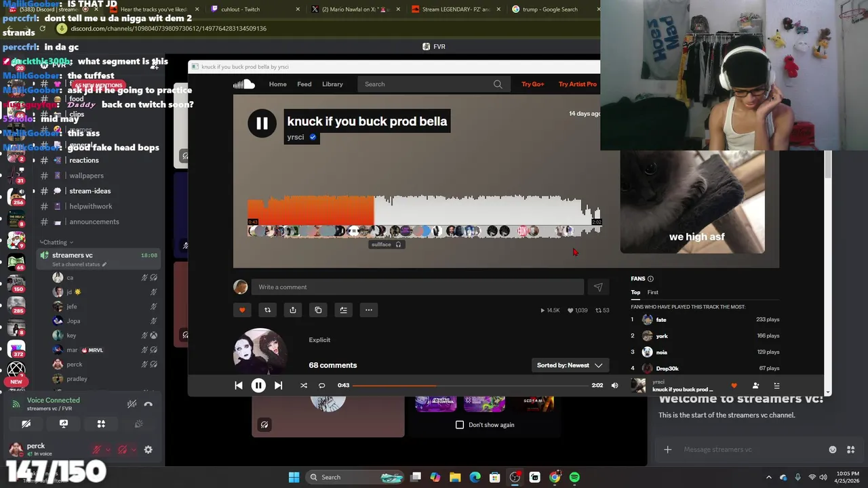Image resolution: width=868 pixels, height=488 pixels.
Task: Select the Top fans tab
Action: point(635,292)
